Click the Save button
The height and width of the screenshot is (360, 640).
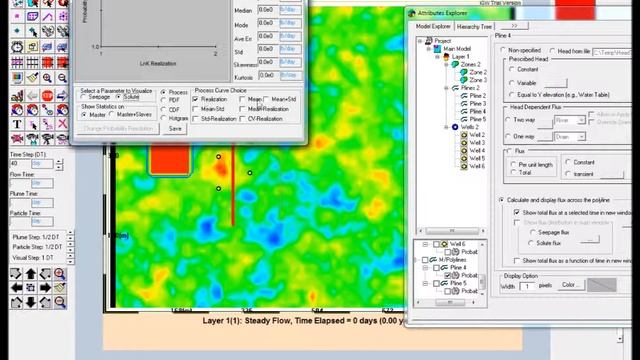(175, 129)
